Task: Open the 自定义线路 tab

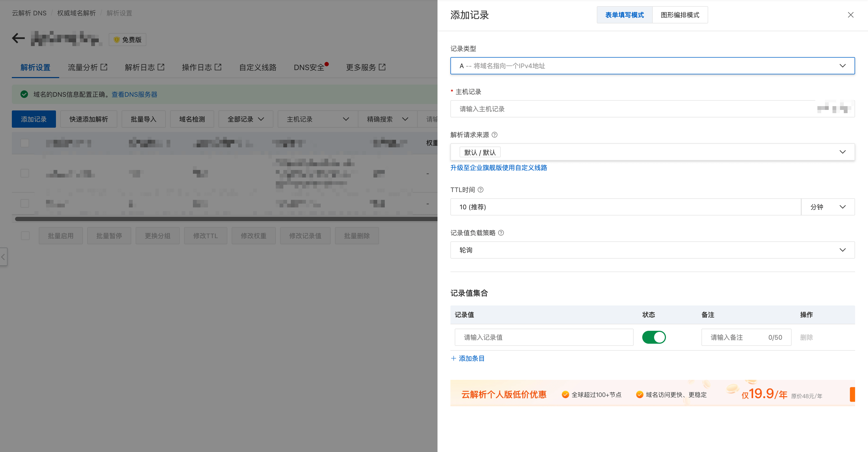Action: 257,67
